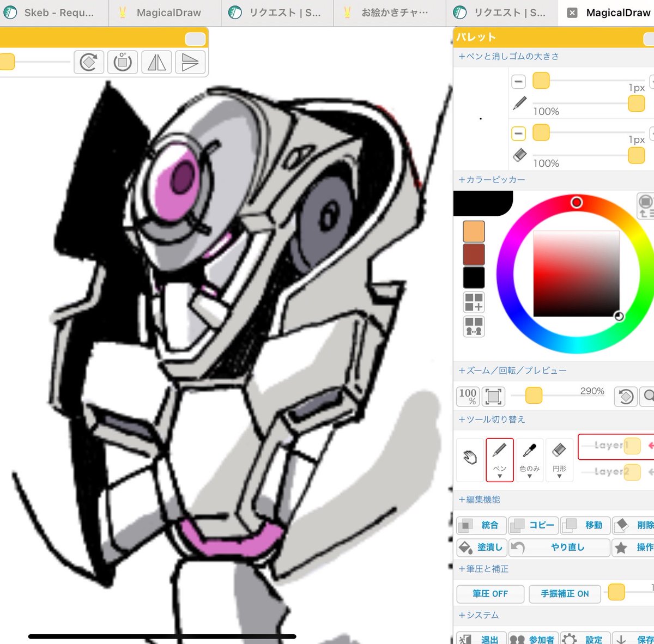Click the 290% zoom slider thumb
Viewport: 654px width, 644px height.
534,396
